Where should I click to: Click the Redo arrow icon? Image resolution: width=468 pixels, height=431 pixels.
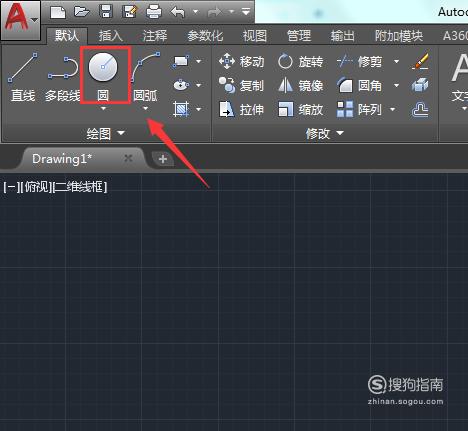point(214,12)
